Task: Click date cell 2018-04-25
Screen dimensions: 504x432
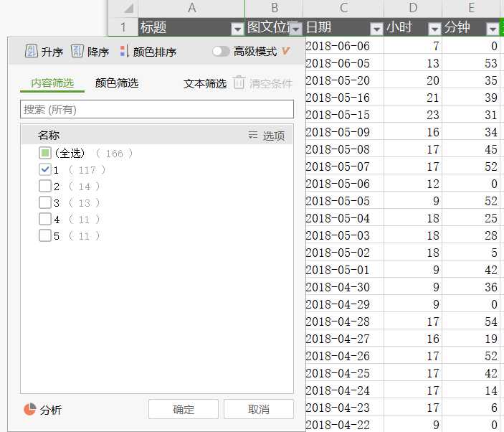Action: [345, 373]
